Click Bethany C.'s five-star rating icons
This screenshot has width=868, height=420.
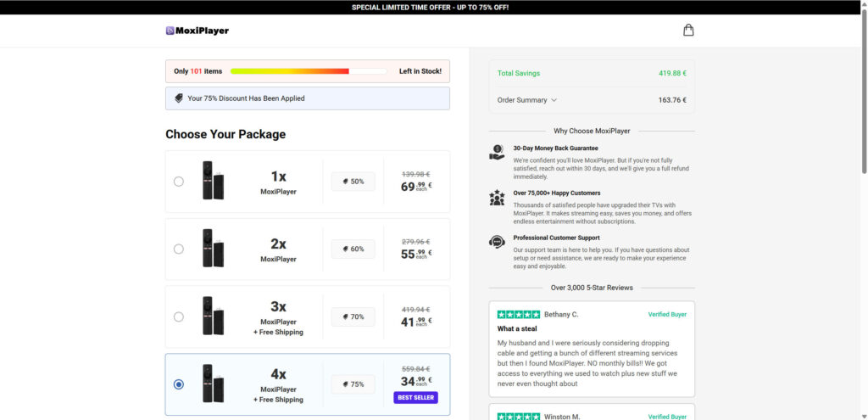518,314
